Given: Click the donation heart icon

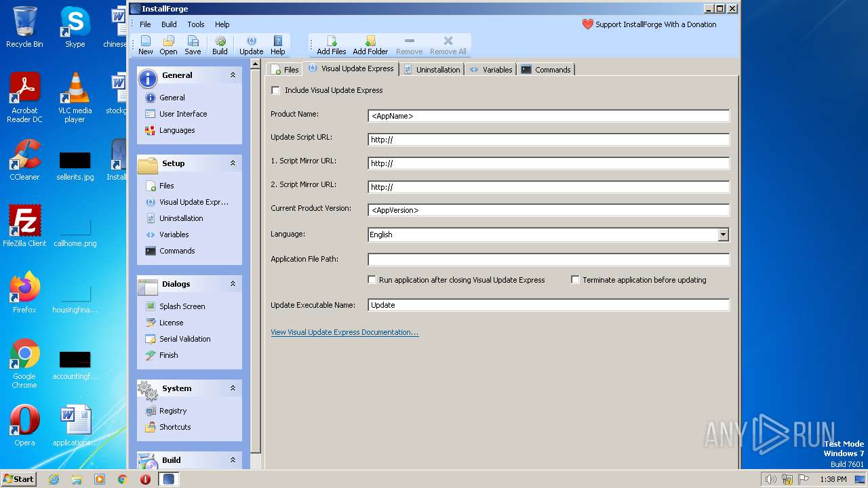Looking at the screenshot, I should 588,24.
